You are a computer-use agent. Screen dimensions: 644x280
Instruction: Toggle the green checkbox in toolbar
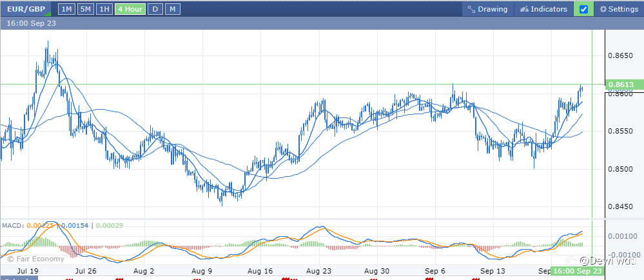coord(583,9)
